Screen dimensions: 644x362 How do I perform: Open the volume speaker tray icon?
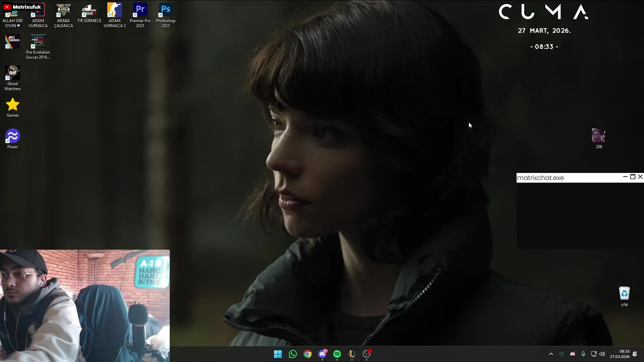click(x=602, y=354)
